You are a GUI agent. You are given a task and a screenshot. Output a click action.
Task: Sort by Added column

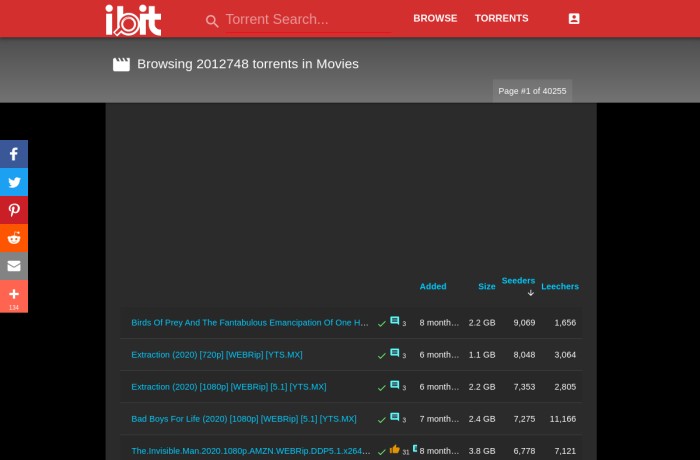pyautogui.click(x=433, y=286)
